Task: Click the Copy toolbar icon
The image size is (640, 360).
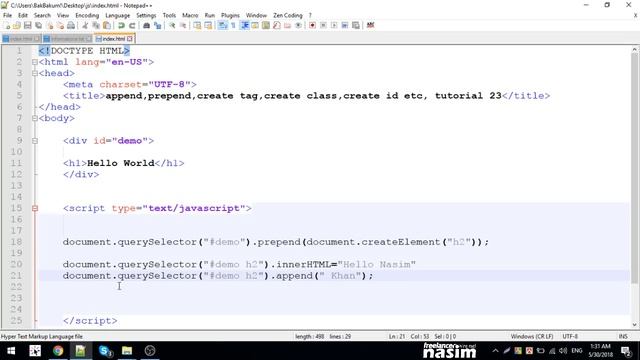Action: click(96, 25)
